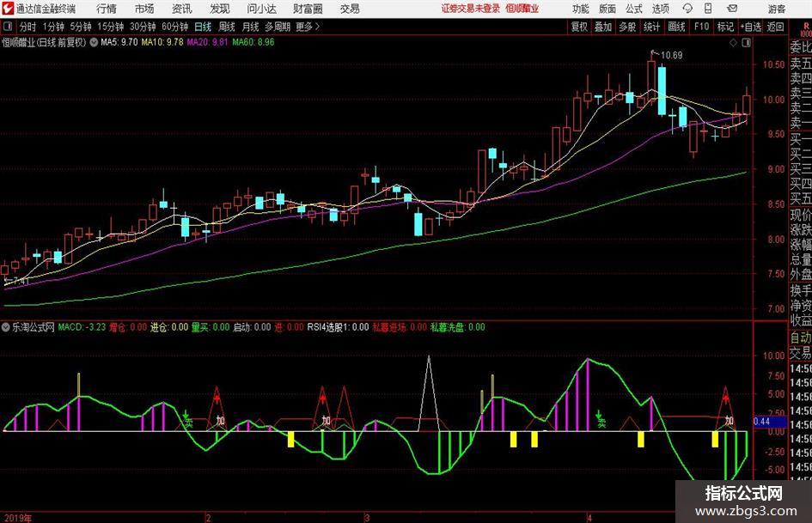812x523 pixels.
Task: Open the mail envelope icon
Action: point(732,9)
